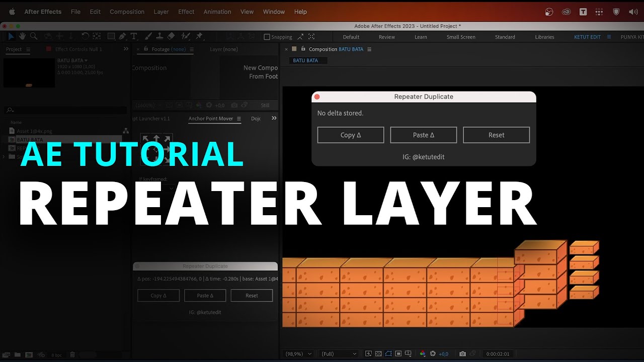Select the Eraser tool
The image size is (644, 362).
pos(171,36)
